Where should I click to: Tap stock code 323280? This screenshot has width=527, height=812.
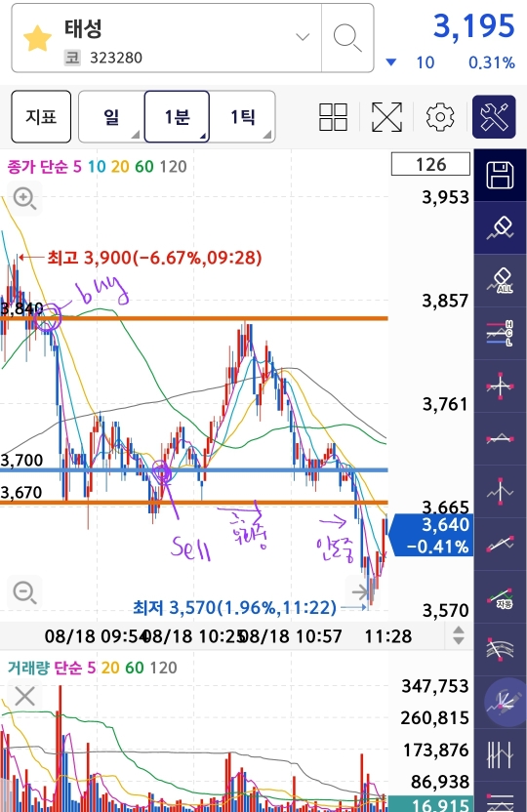tap(116, 58)
